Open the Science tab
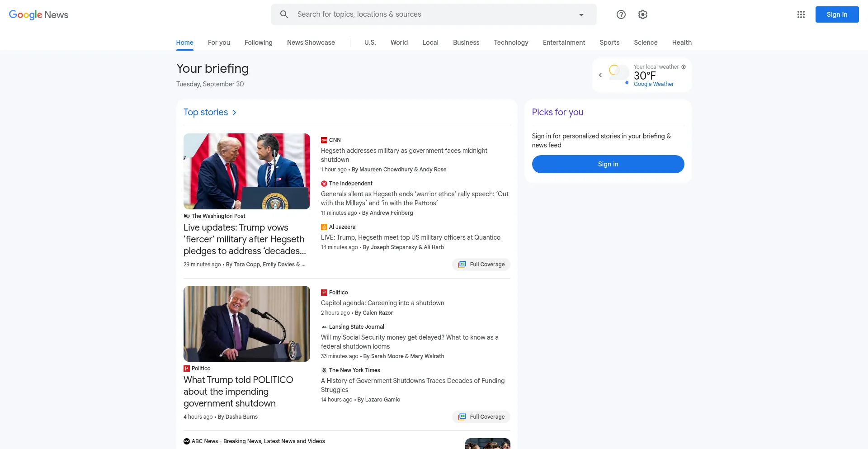The width and height of the screenshot is (868, 449). (x=646, y=43)
